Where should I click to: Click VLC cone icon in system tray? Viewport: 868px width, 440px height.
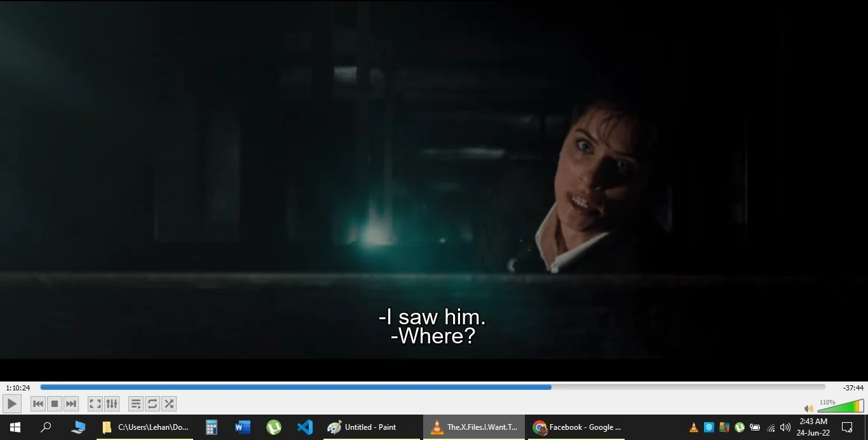(x=694, y=427)
